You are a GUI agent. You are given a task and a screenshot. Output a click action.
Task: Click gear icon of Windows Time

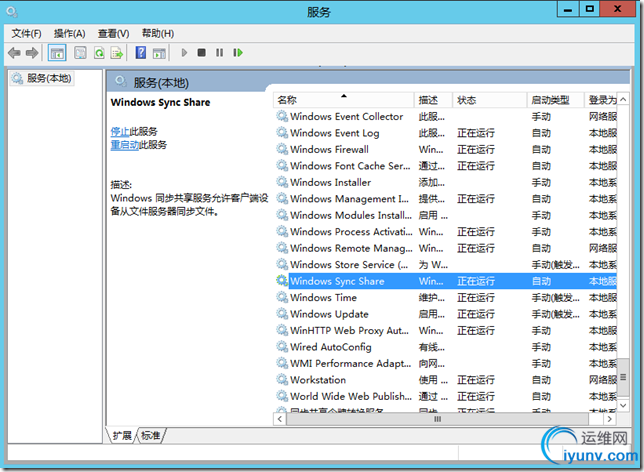[x=282, y=297]
